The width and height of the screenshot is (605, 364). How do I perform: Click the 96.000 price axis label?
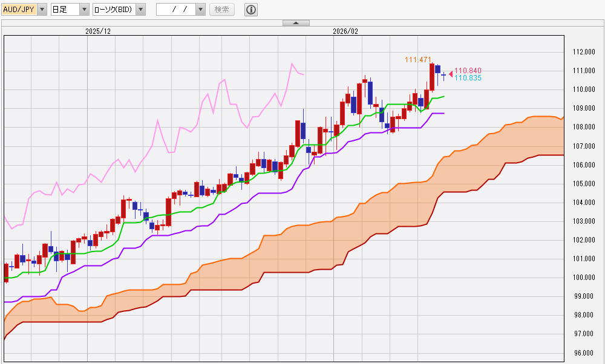click(x=584, y=353)
